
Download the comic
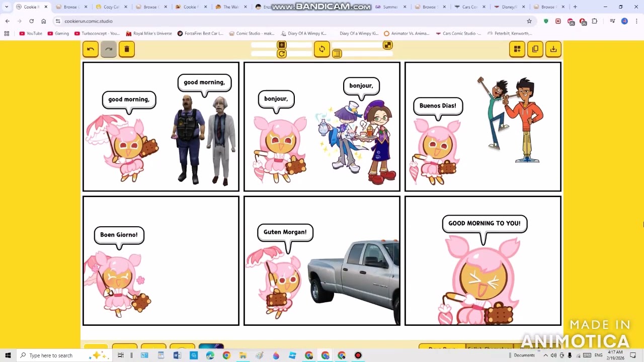tap(553, 49)
